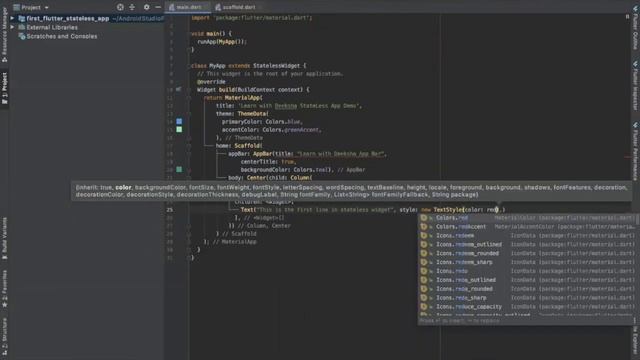This screenshot has width=640, height=360.
Task: Select the Icons.redo_rounded suggestion
Action: click(527, 289)
